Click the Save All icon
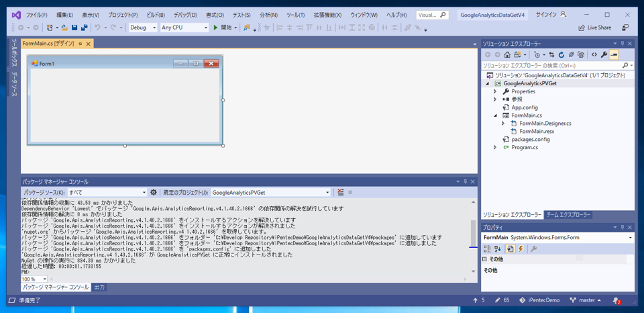 pyautogui.click(x=85, y=28)
